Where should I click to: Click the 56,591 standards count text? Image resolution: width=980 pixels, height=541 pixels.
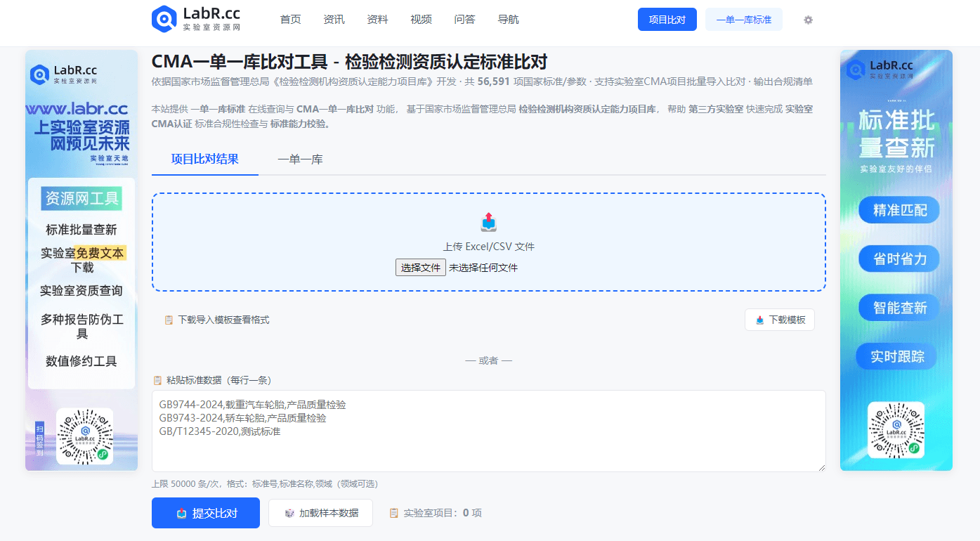[x=493, y=82]
